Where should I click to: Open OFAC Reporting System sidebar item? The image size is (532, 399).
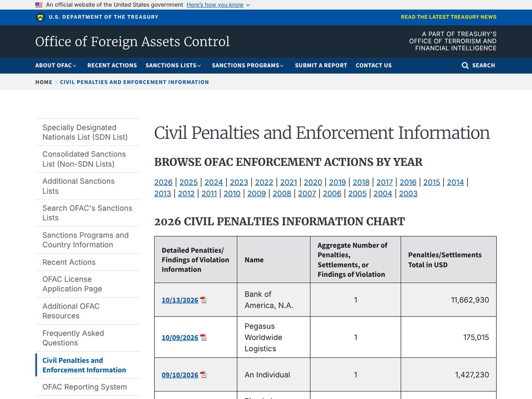coord(88,387)
